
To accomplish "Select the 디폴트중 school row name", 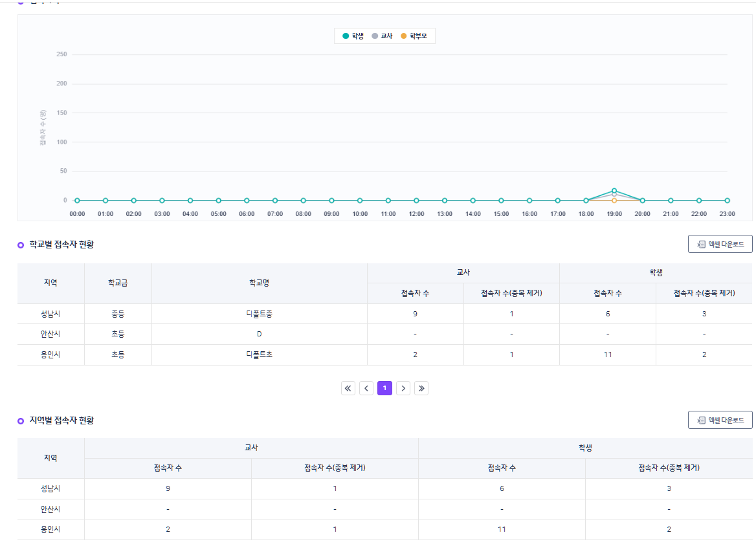I will [x=259, y=314].
